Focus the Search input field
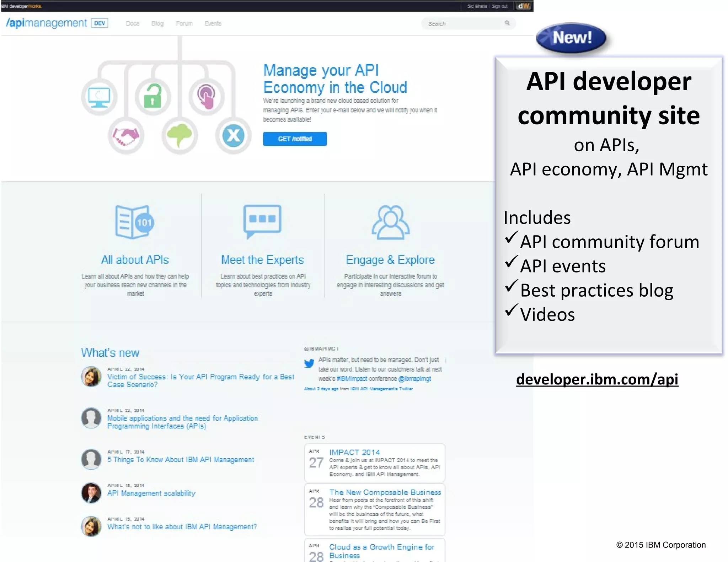Viewport: 728px width, 562px height. click(x=468, y=23)
